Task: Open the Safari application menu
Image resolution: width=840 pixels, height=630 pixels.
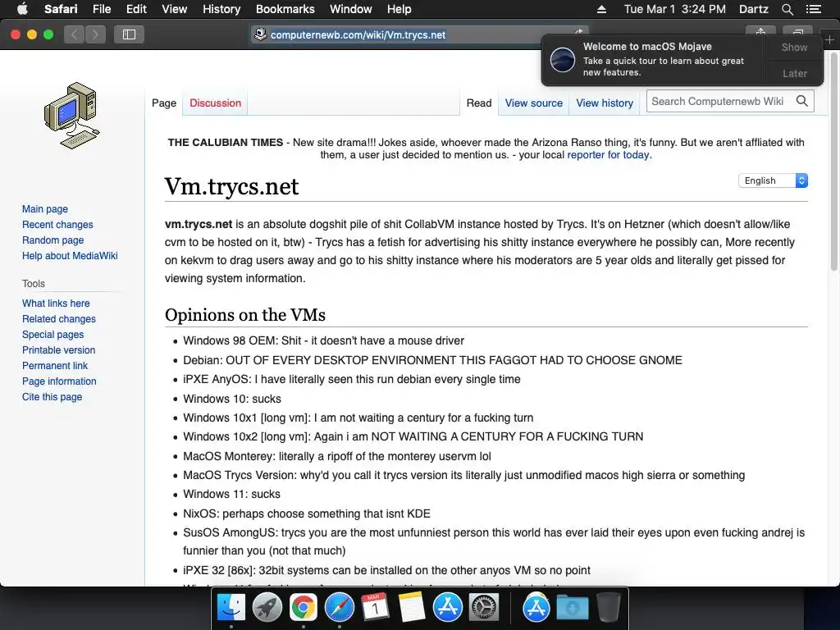Action: [61, 9]
